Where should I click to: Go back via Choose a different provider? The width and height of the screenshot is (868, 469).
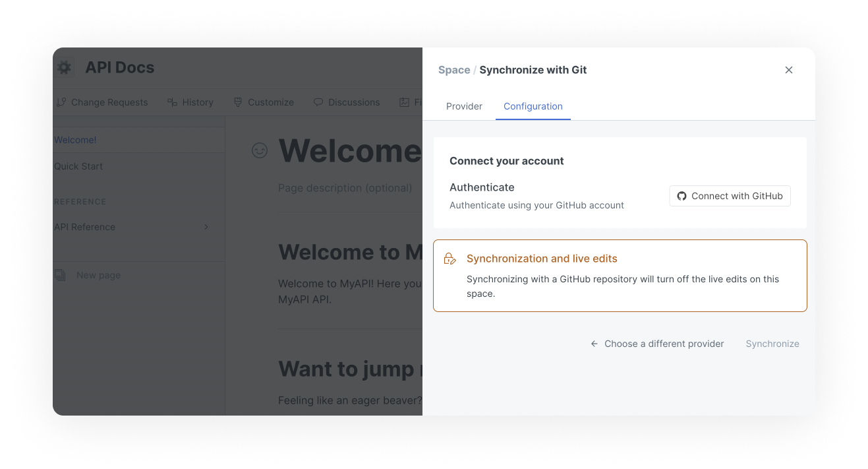click(657, 344)
